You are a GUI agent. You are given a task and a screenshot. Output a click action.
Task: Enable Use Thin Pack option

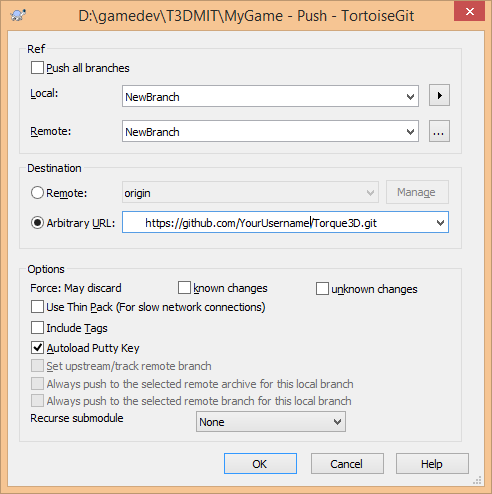tap(37, 307)
